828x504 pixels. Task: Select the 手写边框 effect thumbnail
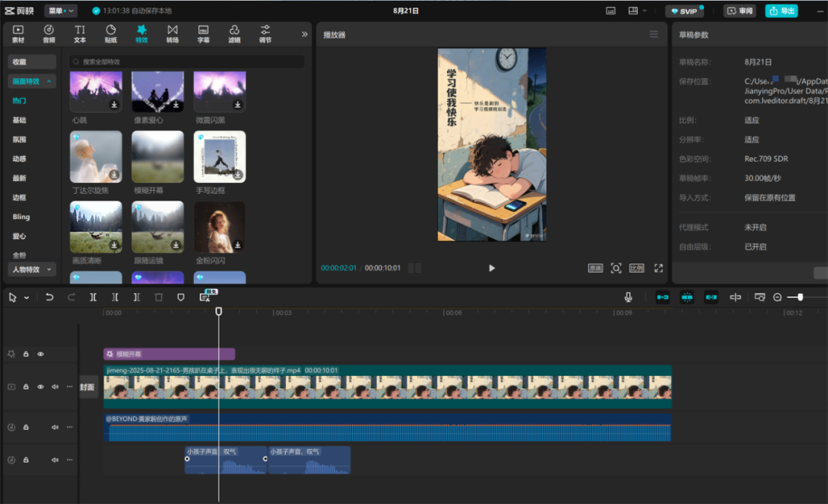coord(220,157)
